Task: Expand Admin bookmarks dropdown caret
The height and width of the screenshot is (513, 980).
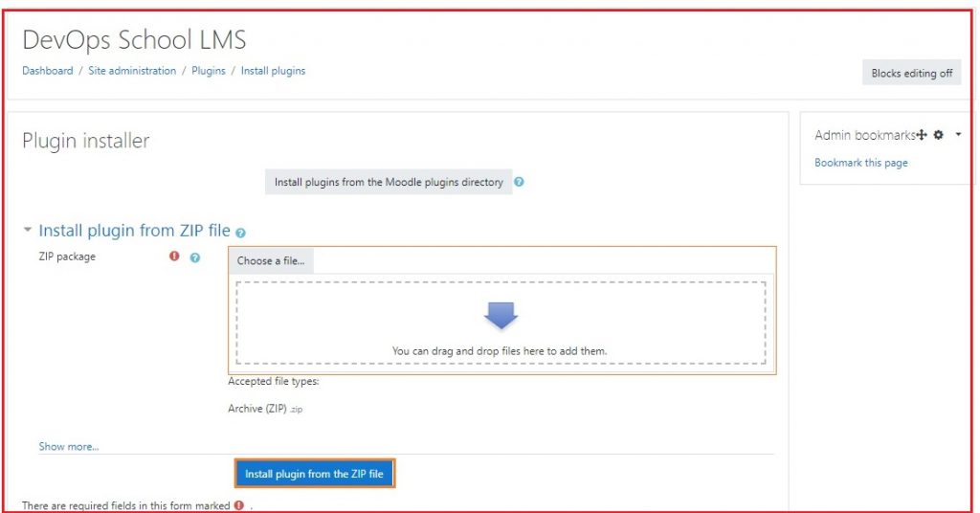Action: pos(958,135)
